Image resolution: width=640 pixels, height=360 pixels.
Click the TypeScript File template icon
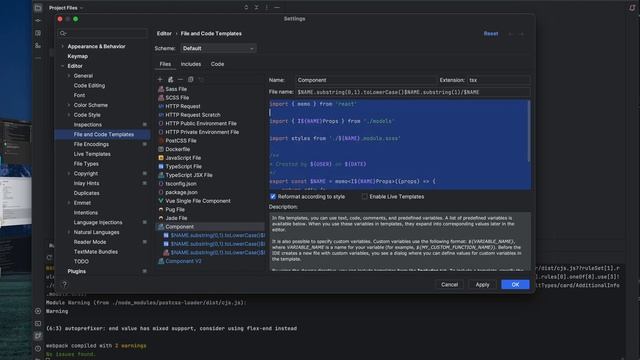click(x=161, y=167)
